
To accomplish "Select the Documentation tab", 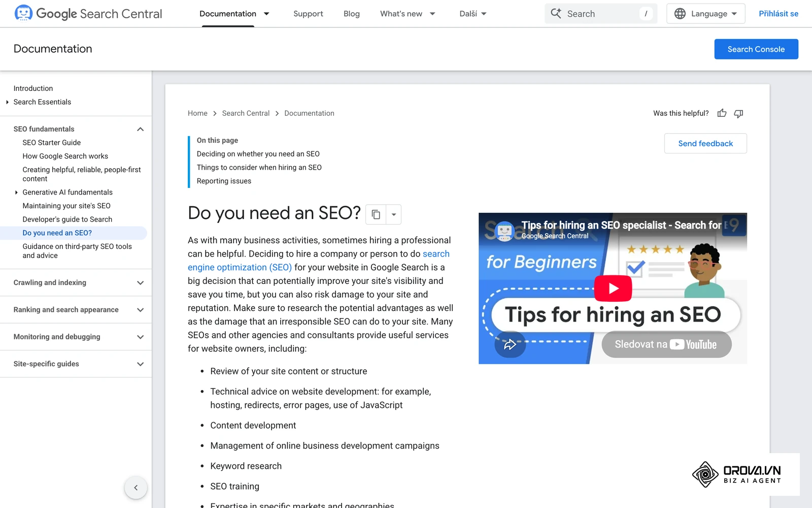I will click(228, 14).
